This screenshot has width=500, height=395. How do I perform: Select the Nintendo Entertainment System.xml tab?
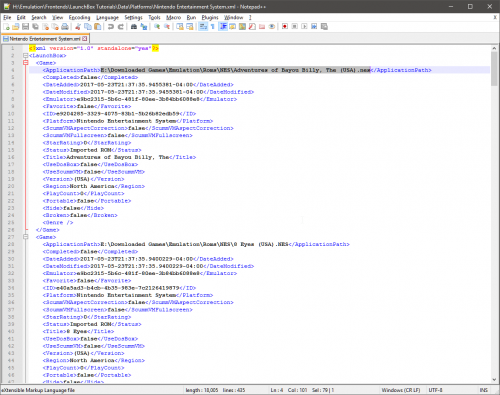click(x=45, y=39)
